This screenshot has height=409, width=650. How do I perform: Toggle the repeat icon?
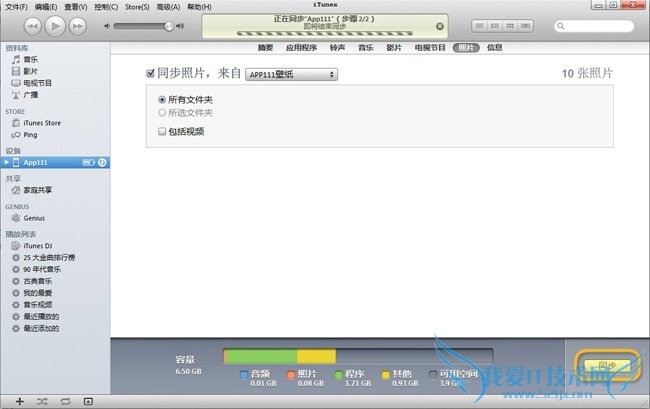pos(65,401)
